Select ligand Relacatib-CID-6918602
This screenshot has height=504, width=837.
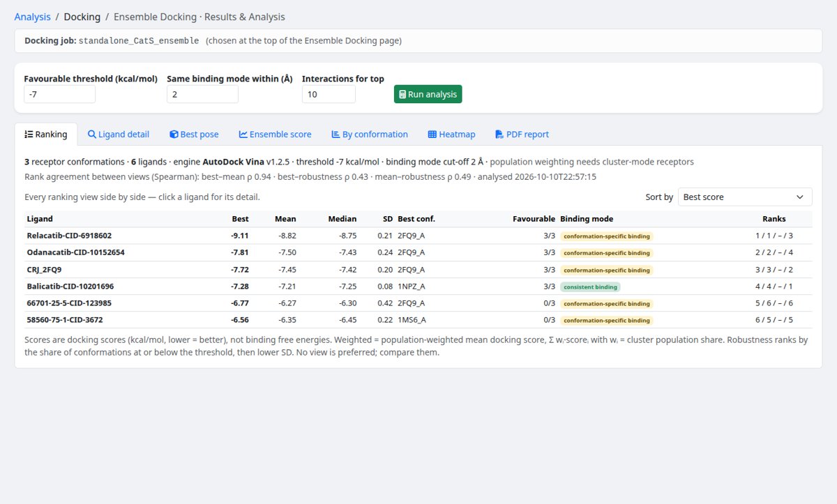click(69, 236)
